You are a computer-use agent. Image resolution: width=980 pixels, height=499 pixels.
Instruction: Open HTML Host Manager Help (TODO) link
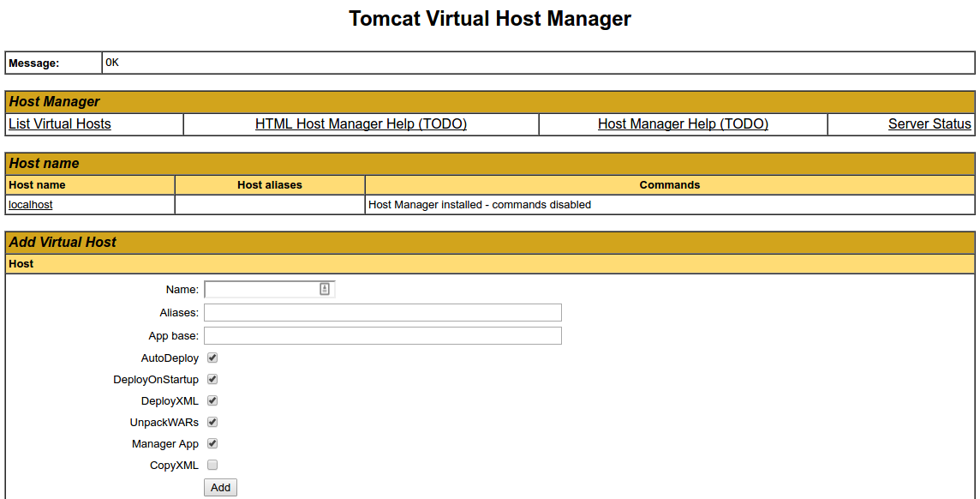(362, 123)
